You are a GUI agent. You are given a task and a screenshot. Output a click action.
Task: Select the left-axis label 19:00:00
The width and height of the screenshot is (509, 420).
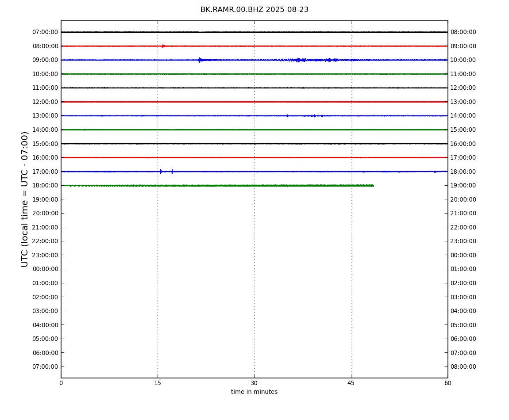(46, 199)
